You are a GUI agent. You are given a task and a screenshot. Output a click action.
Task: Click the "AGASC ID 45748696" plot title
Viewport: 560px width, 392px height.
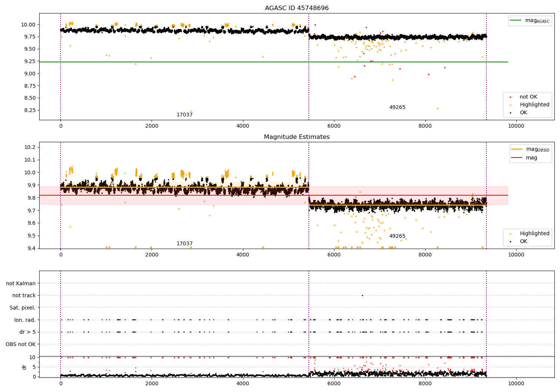[x=297, y=8]
